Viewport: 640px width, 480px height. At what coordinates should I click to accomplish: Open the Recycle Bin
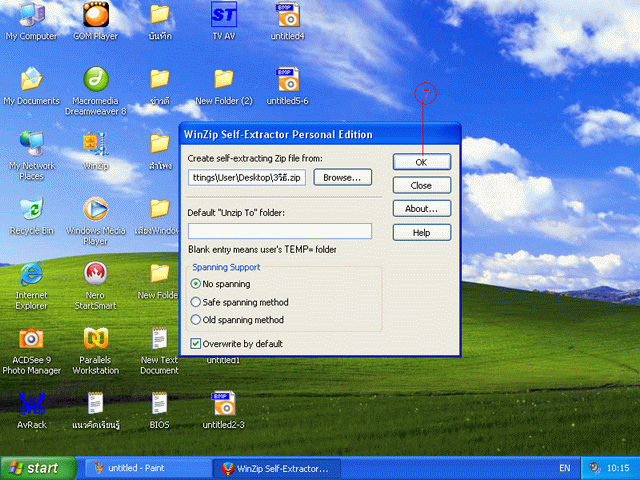pos(31,216)
